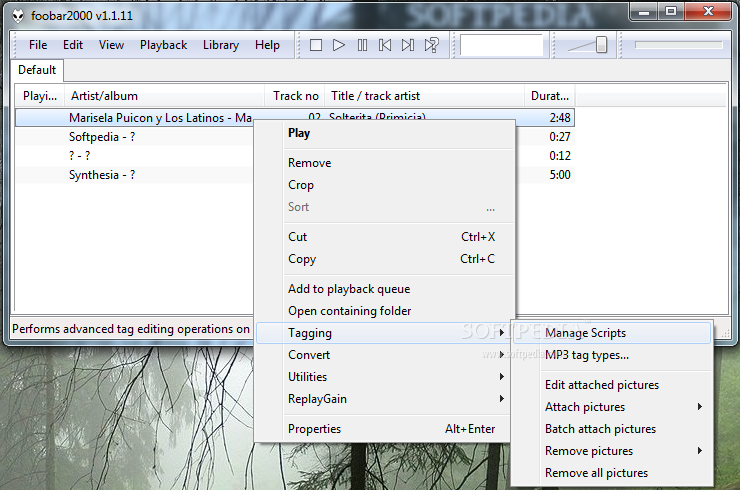The image size is (740, 490).
Task: Open Properties from the context menu
Action: pos(385,429)
